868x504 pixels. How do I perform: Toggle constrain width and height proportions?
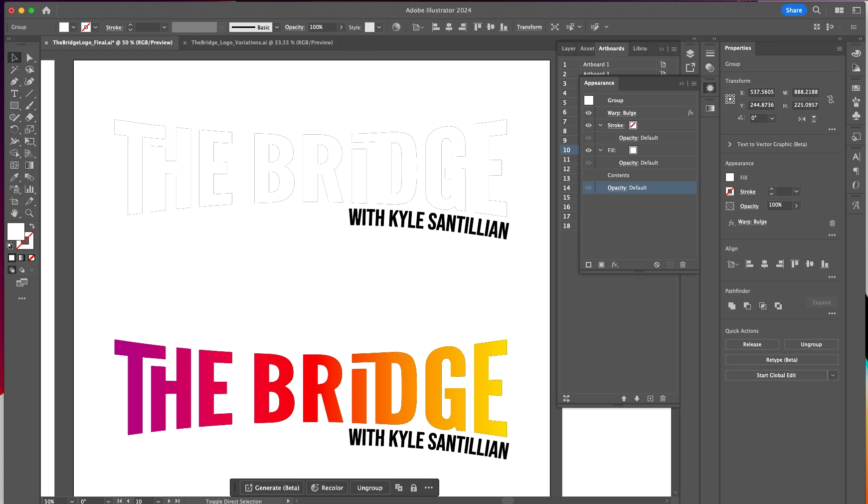coord(831,99)
